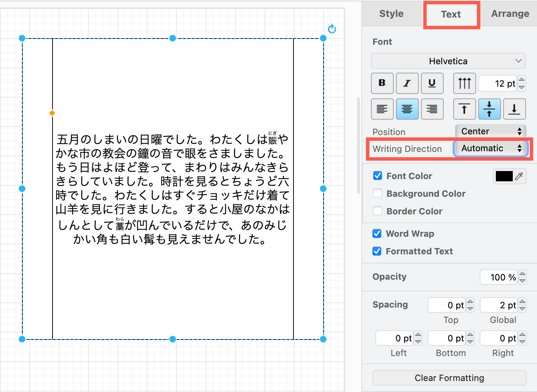Underline the selected text

(432, 83)
